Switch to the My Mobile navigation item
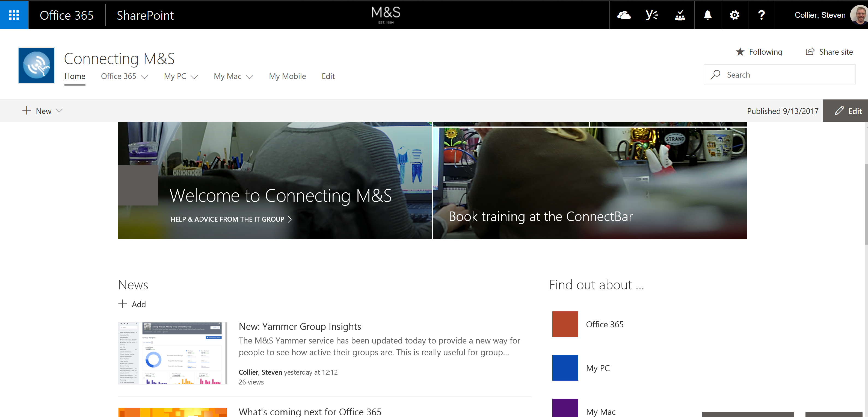The width and height of the screenshot is (868, 417). click(287, 76)
